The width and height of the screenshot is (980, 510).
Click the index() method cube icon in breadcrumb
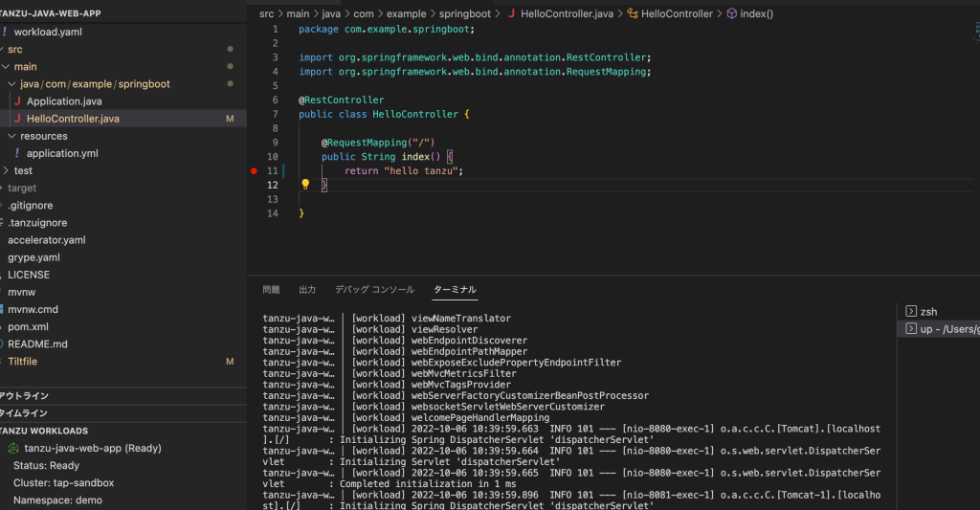click(x=732, y=14)
